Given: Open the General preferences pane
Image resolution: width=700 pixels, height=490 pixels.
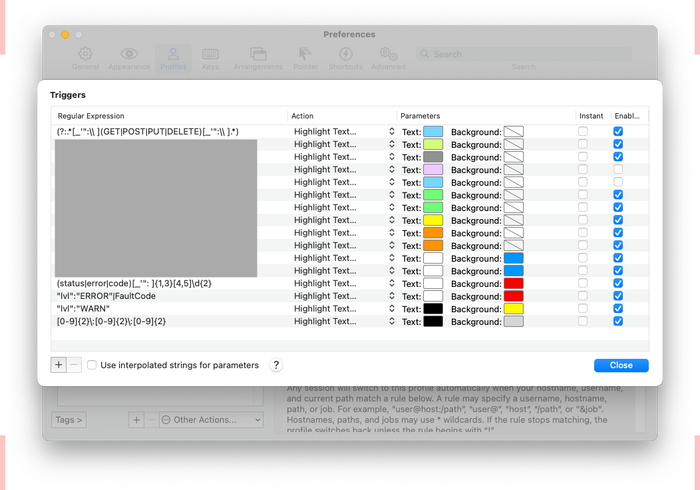Looking at the screenshot, I should [85, 58].
